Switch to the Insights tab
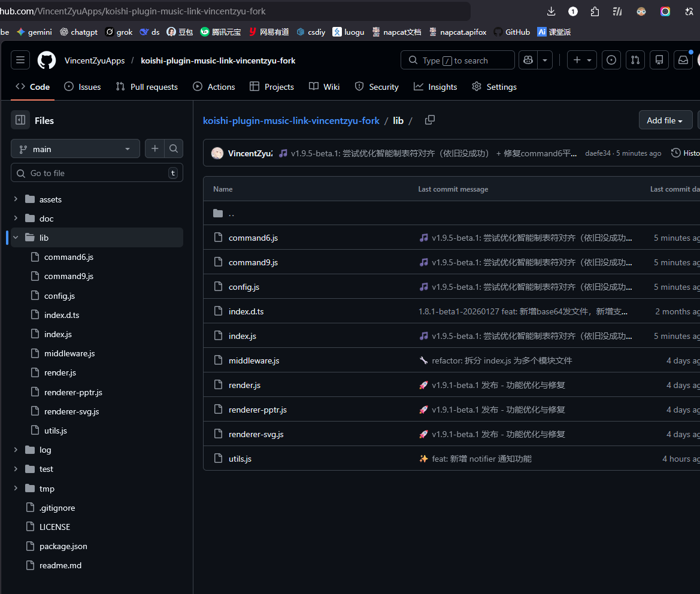The width and height of the screenshot is (700, 594). (x=435, y=87)
